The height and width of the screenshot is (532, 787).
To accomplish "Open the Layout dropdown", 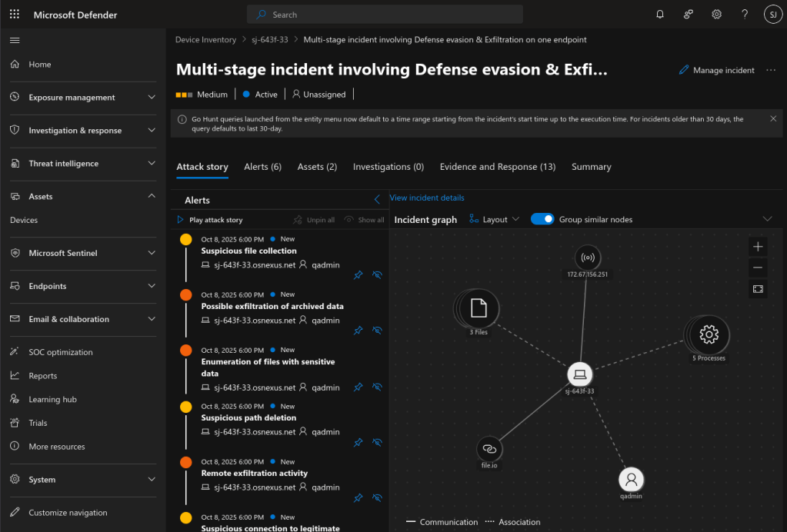I will pos(495,219).
